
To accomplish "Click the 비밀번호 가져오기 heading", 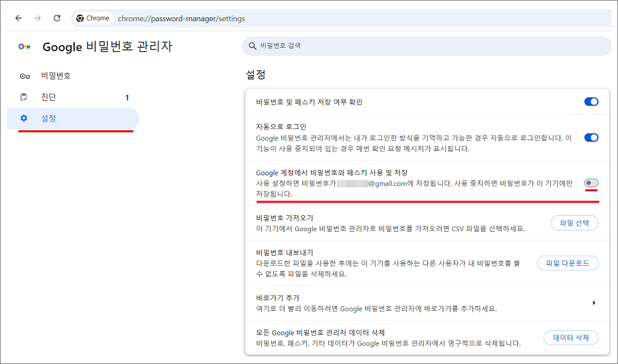I will click(284, 218).
